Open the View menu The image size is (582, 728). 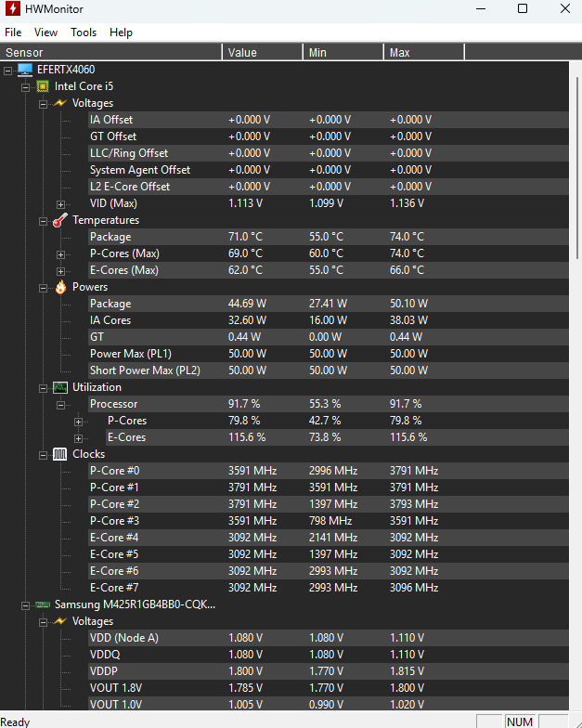click(x=45, y=32)
